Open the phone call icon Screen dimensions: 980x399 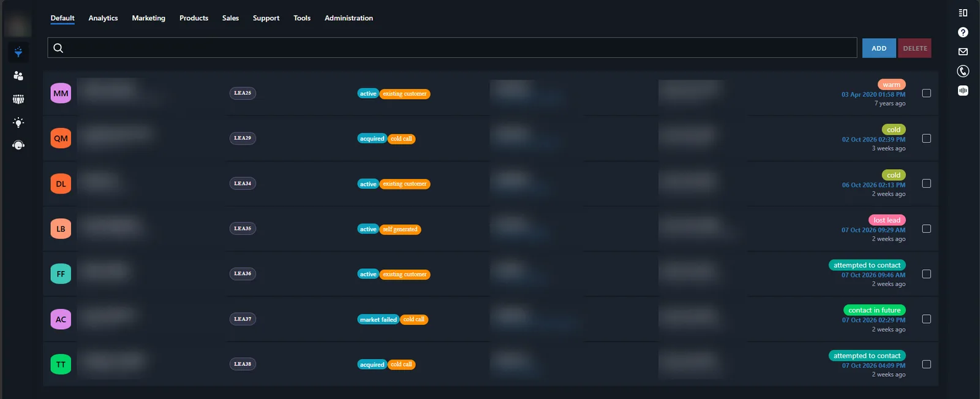963,71
